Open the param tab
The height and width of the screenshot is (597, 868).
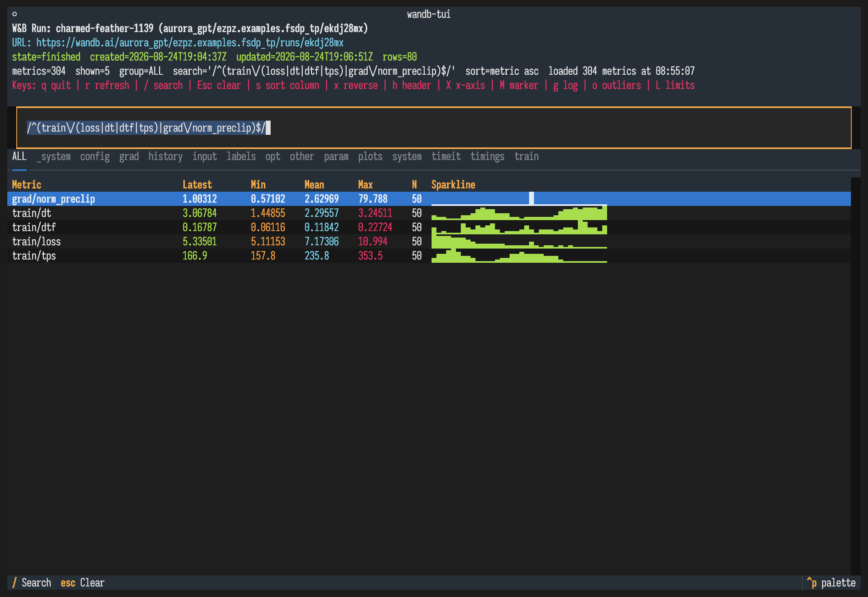point(336,156)
